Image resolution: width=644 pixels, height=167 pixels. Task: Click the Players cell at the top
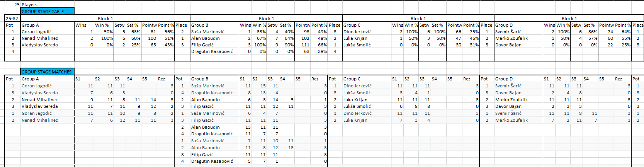[30, 5]
